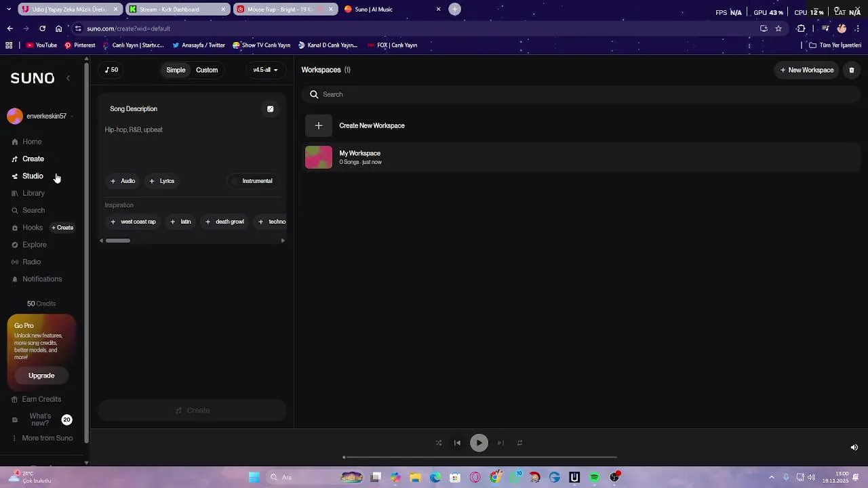Switch to Custom mode

click(x=207, y=70)
